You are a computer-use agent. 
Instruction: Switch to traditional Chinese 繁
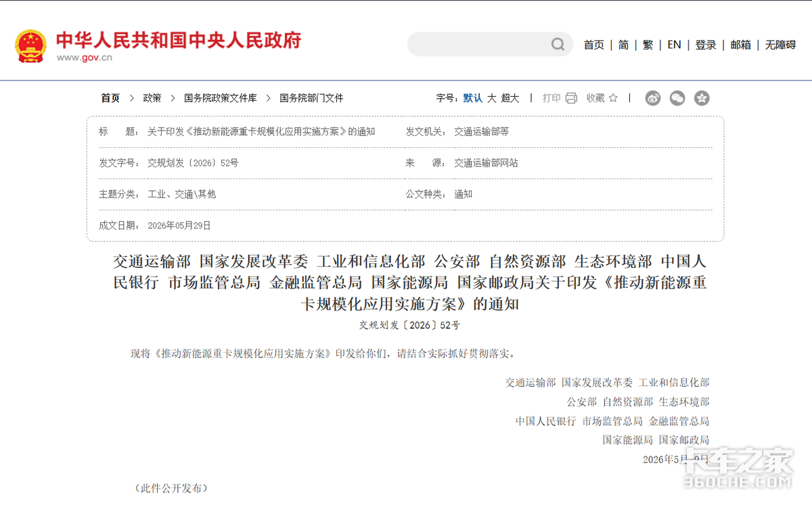coord(648,45)
